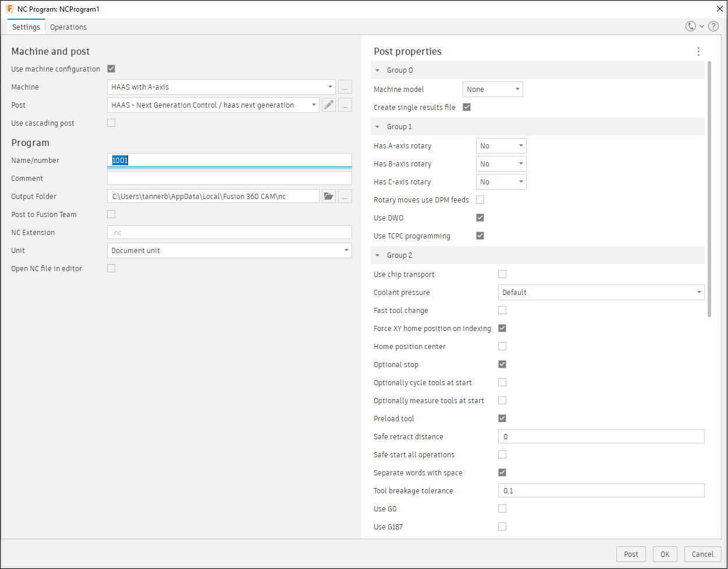This screenshot has width=728, height=569.
Task: Expand the dropdown arrow next to phone icon
Action: pos(702,27)
